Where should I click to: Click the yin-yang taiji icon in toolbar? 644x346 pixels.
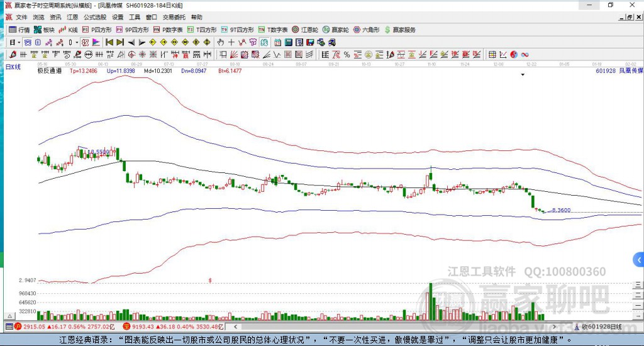coord(513,55)
